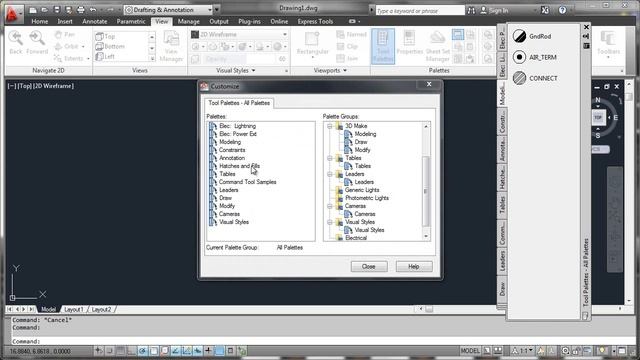Click the New file quick-access icon

pos(33,10)
